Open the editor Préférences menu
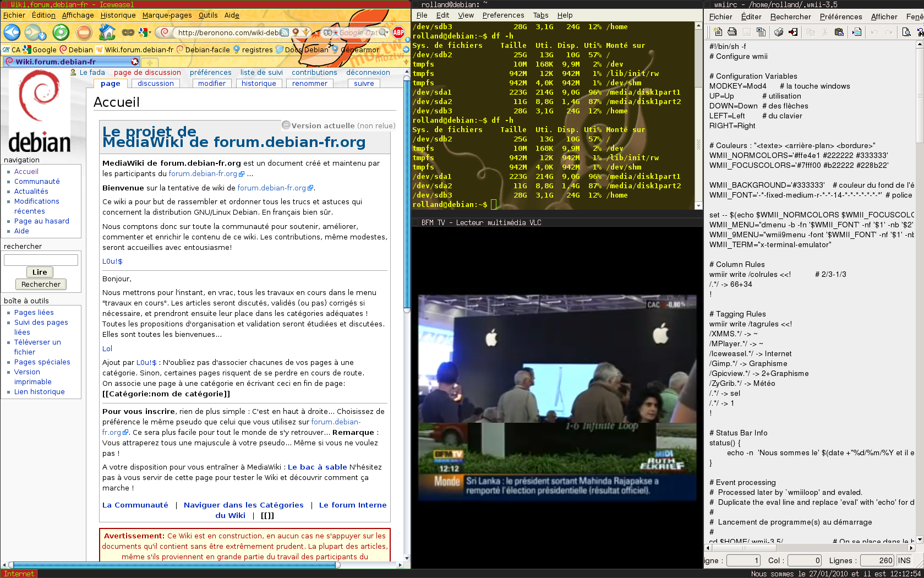The image size is (924, 578). [841, 17]
